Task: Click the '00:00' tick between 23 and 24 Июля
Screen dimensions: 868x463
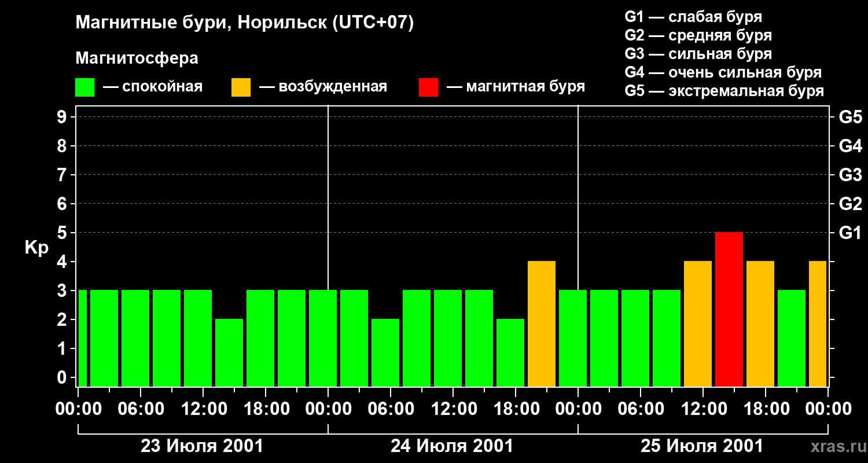Action: 328,409
